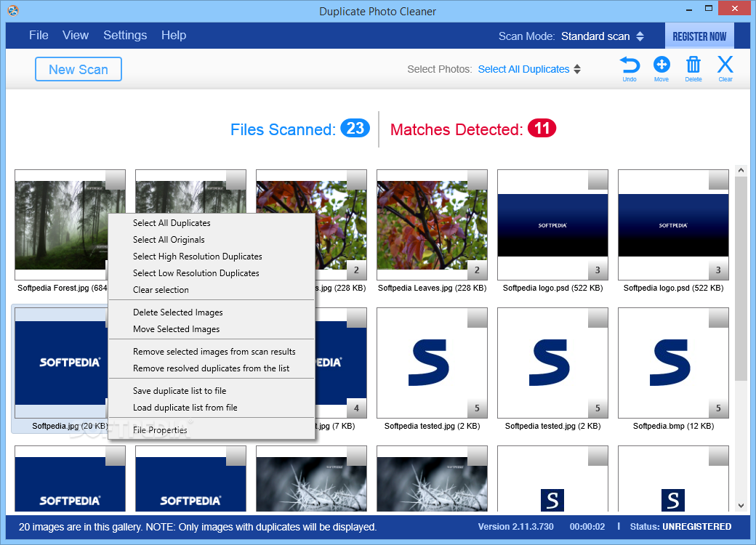
Task: Choose Remove selected images from scan results
Action: 212,352
